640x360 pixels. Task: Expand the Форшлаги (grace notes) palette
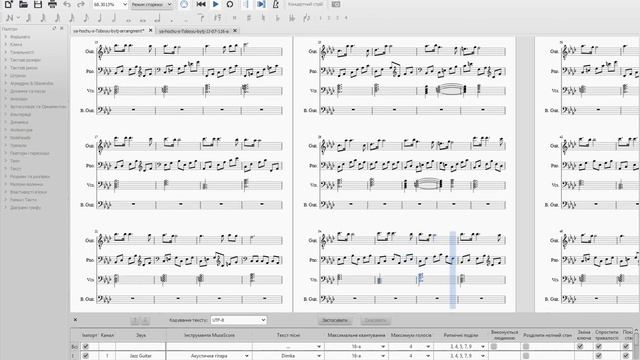[20, 37]
